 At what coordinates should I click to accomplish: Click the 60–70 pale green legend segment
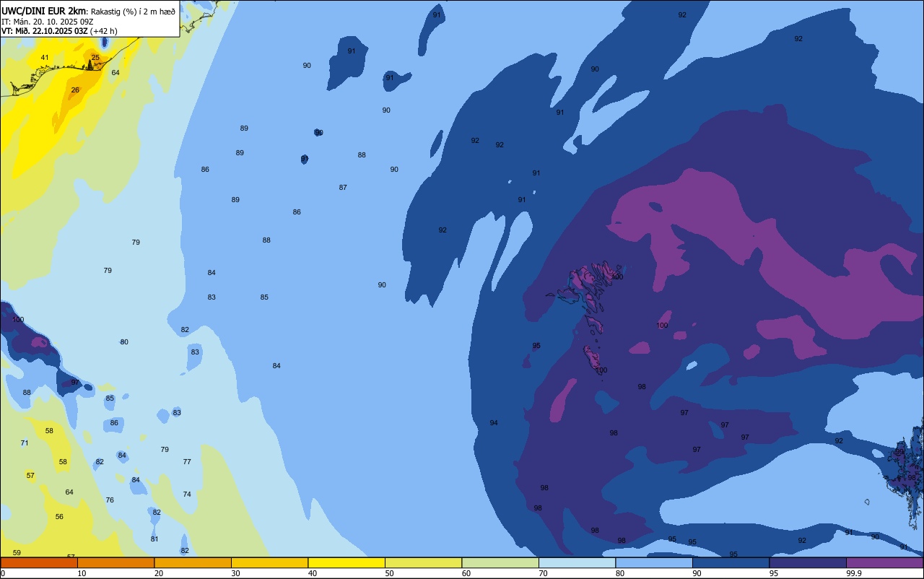click(x=500, y=562)
